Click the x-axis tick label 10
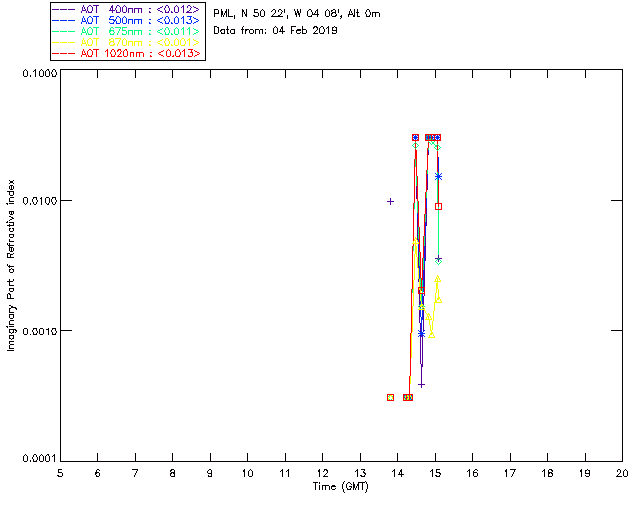This screenshot has height=512, width=640. coord(247,474)
